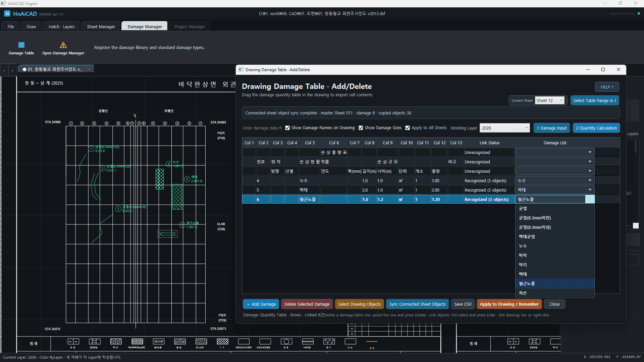
Task: Click the Save CSV button
Action: pyautogui.click(x=463, y=304)
